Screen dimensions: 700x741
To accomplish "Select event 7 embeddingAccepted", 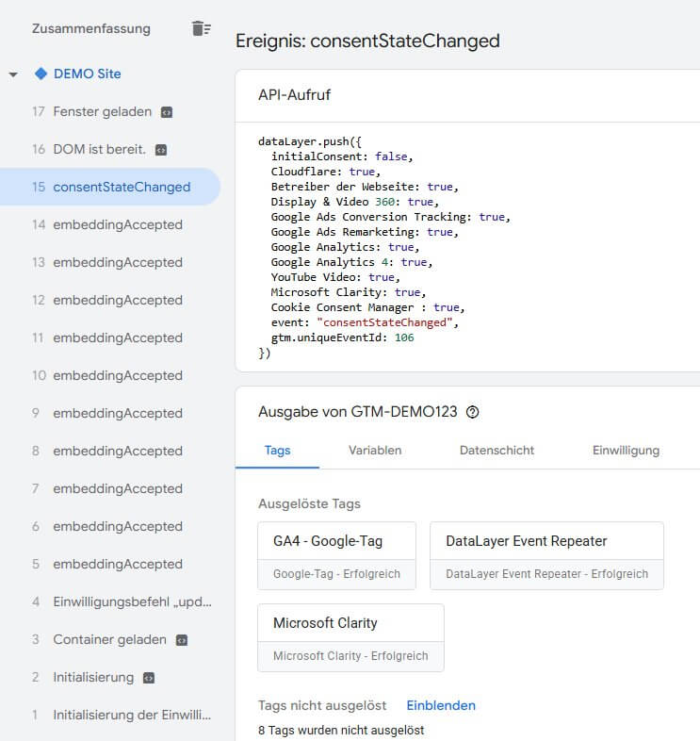I will (x=110, y=488).
